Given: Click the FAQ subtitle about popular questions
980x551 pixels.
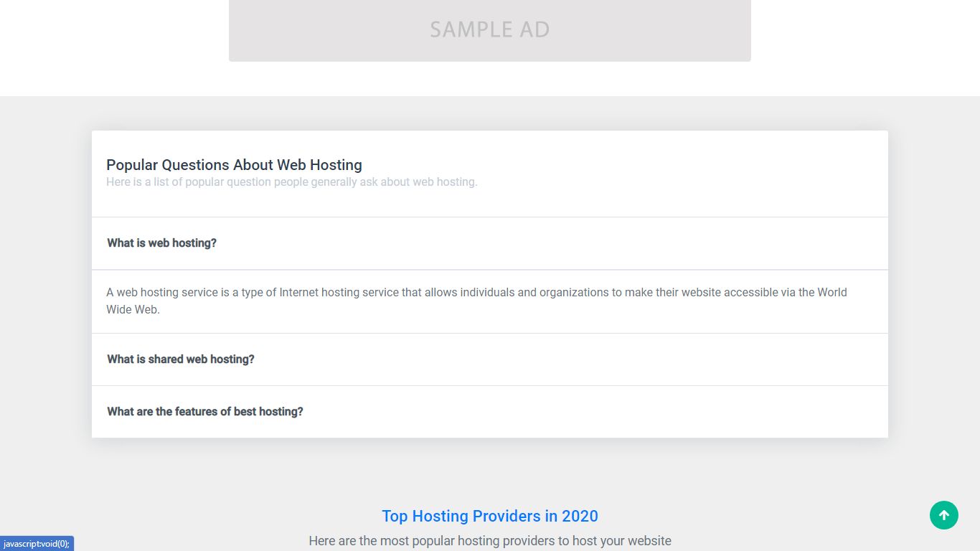Looking at the screenshot, I should pos(291,182).
